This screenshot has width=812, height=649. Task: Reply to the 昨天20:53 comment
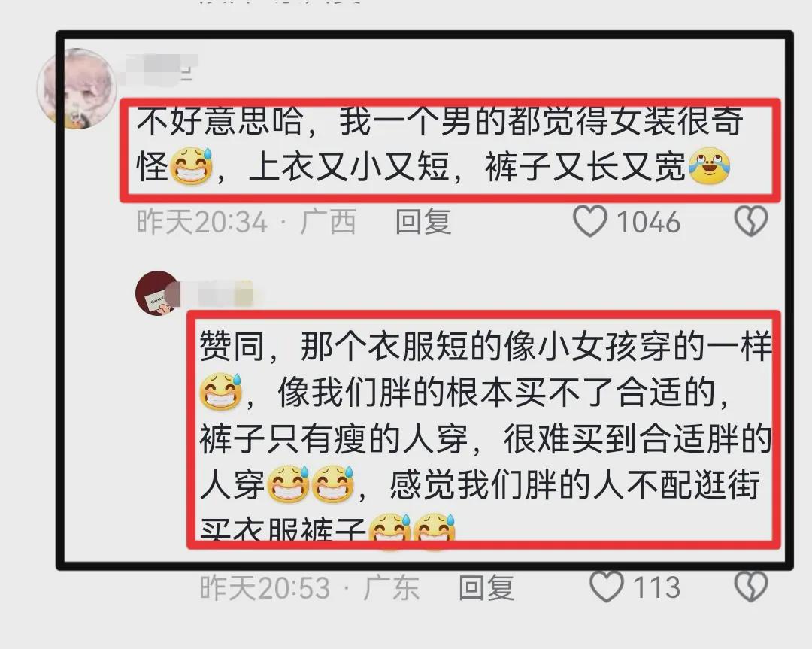point(486,587)
